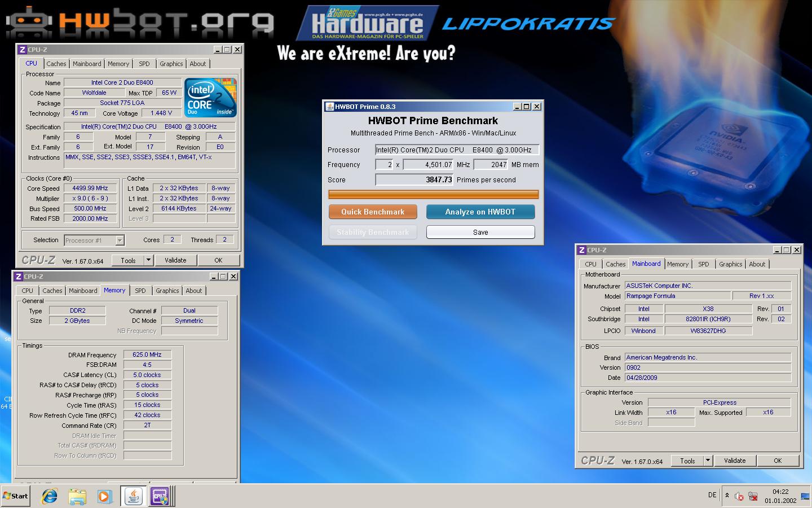Screen dimensions: 812x508
Task: Launch Windows Media Player from taskbar
Action: pos(104,496)
